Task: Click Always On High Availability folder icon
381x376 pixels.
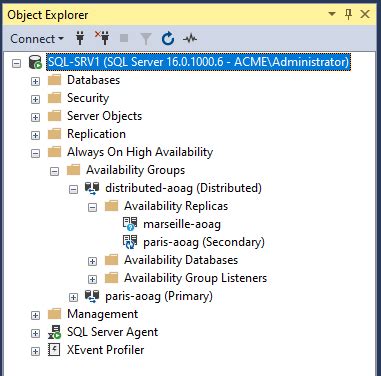Action: 54,152
